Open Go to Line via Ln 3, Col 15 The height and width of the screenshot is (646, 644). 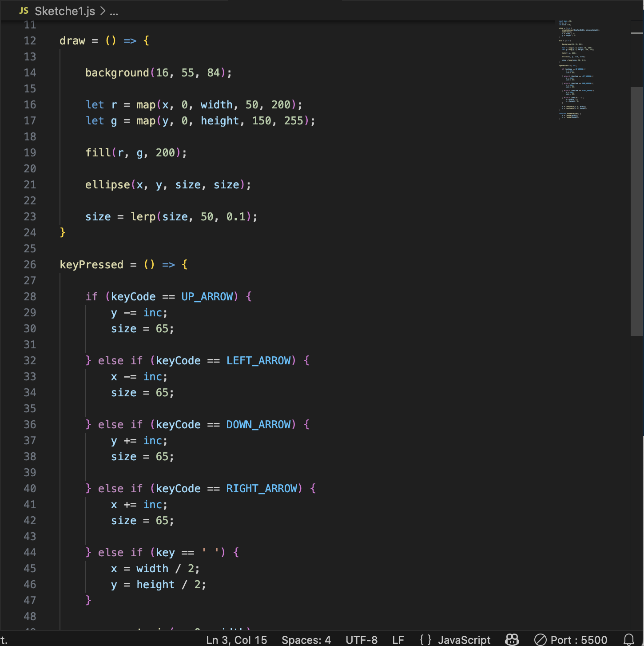(237, 640)
